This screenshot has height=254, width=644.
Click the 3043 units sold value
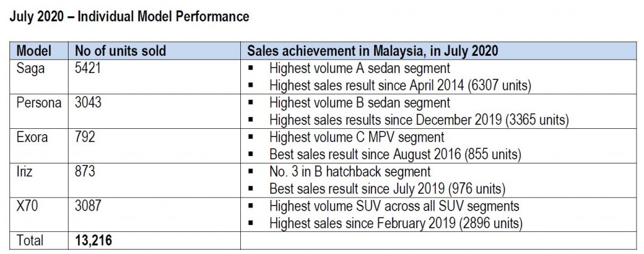tap(88, 102)
